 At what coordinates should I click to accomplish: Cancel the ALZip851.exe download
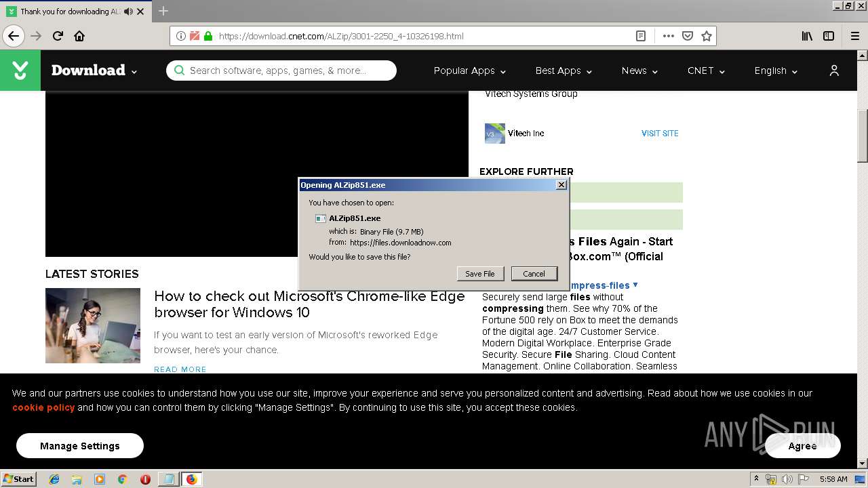(534, 274)
